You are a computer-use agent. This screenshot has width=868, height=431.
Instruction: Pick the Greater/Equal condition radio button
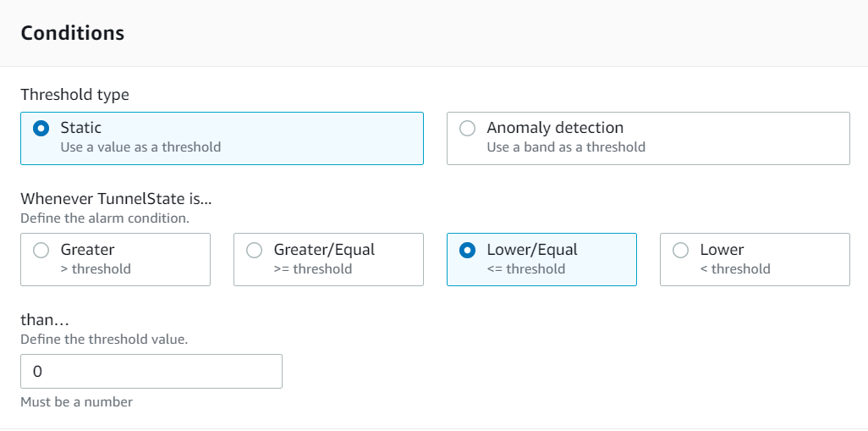[253, 251]
